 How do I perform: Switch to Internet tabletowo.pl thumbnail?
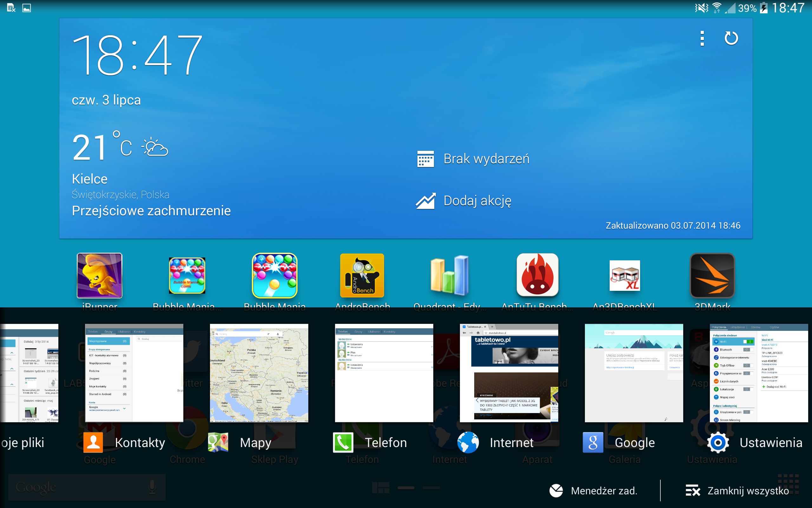coord(509,373)
